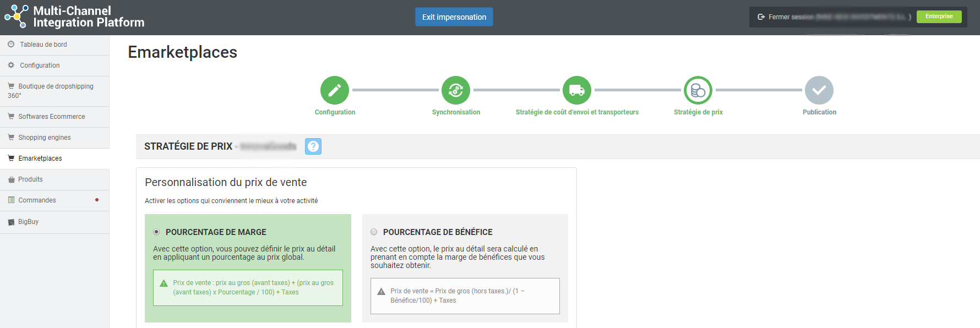Open the blue help question mark
The image size is (980, 328).
coord(313,146)
